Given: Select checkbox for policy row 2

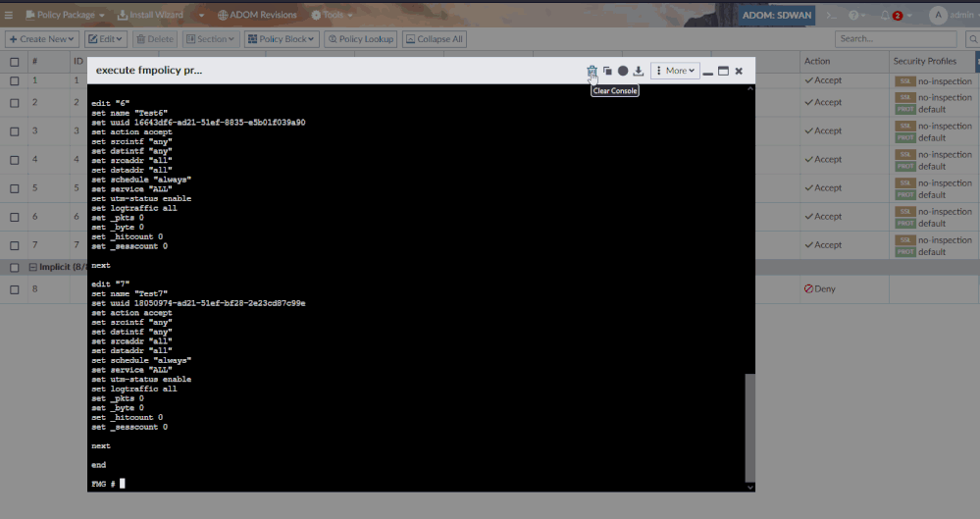Looking at the screenshot, I should click(15, 103).
